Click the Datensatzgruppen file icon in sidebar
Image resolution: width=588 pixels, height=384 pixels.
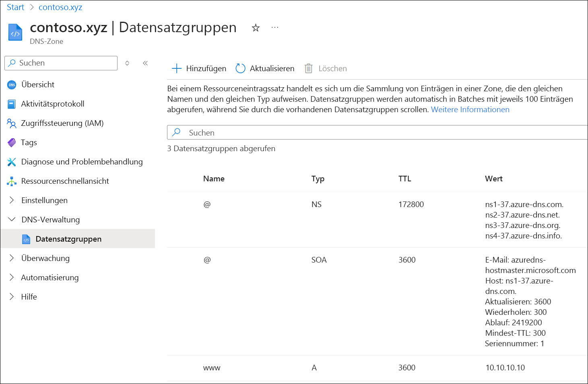pyautogui.click(x=26, y=239)
